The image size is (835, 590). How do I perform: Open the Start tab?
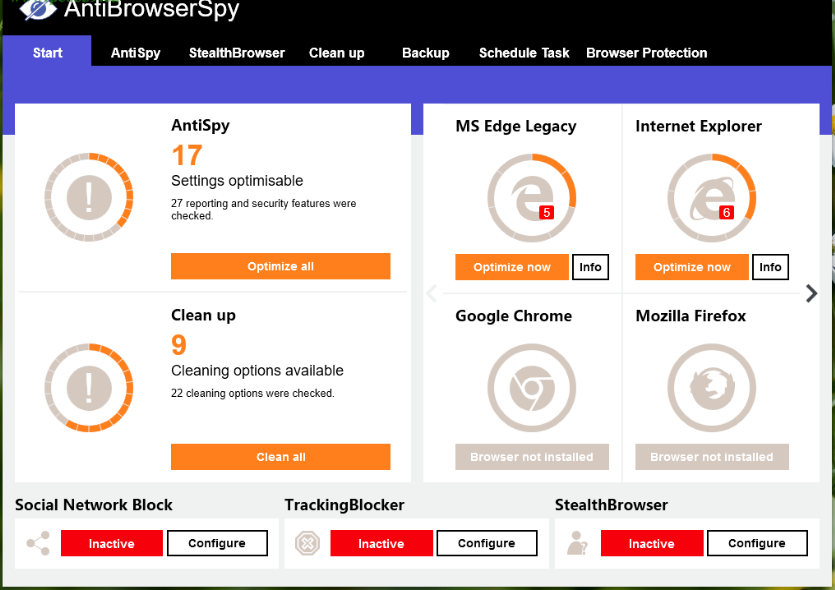(47, 52)
